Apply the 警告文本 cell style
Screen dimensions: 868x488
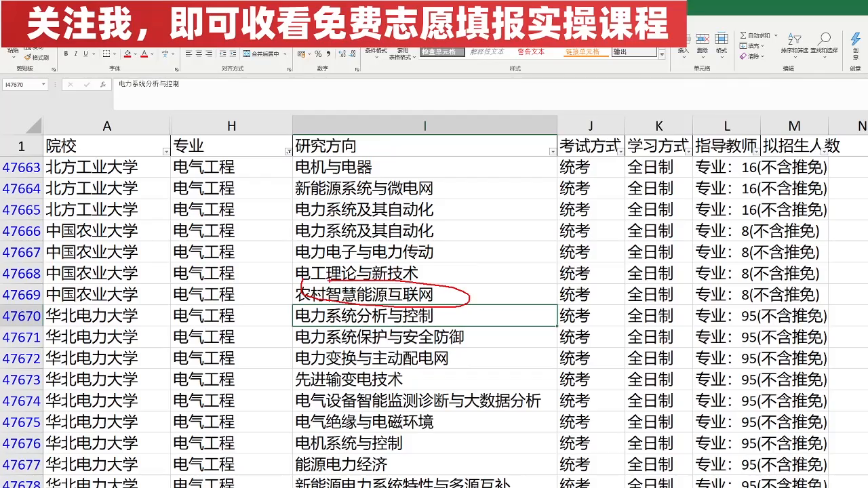[531, 52]
